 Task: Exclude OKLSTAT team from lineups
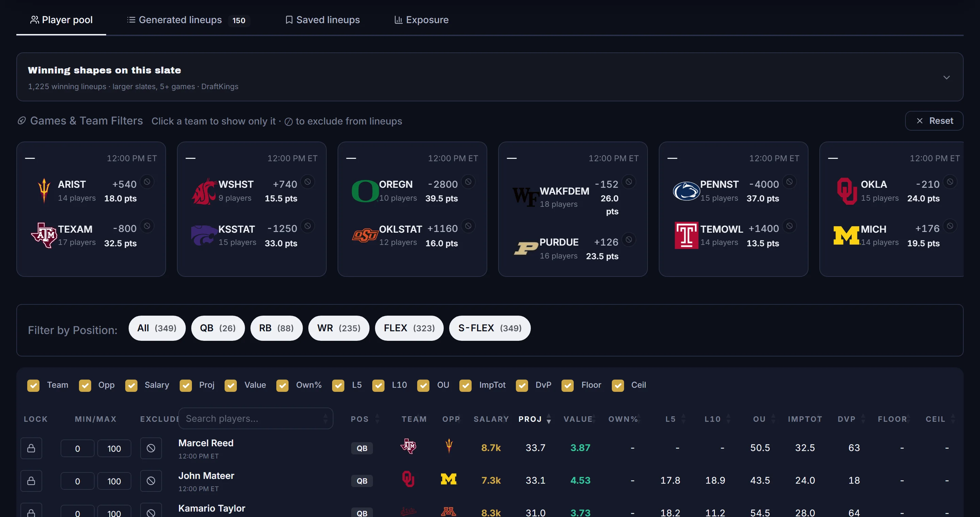click(x=468, y=226)
